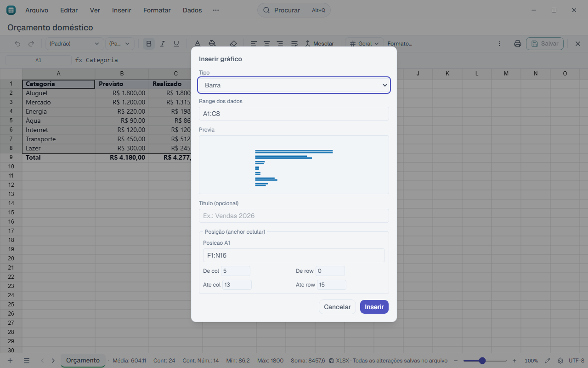The width and height of the screenshot is (588, 368).
Task: Open the font color tool
Action: (198, 44)
